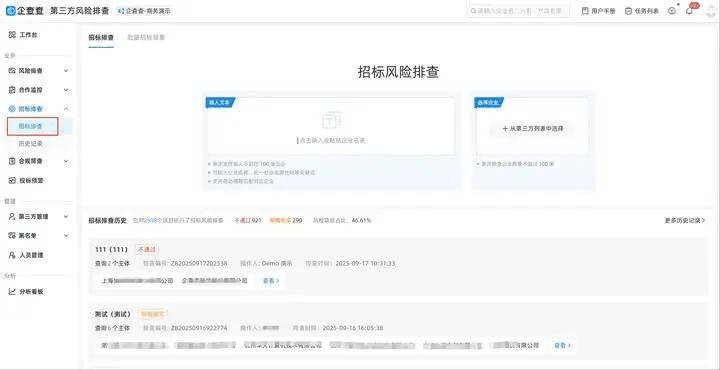Screen dimensions: 720x370
Task: Click the 不通过 tag on record 111
Action: [x=146, y=249]
